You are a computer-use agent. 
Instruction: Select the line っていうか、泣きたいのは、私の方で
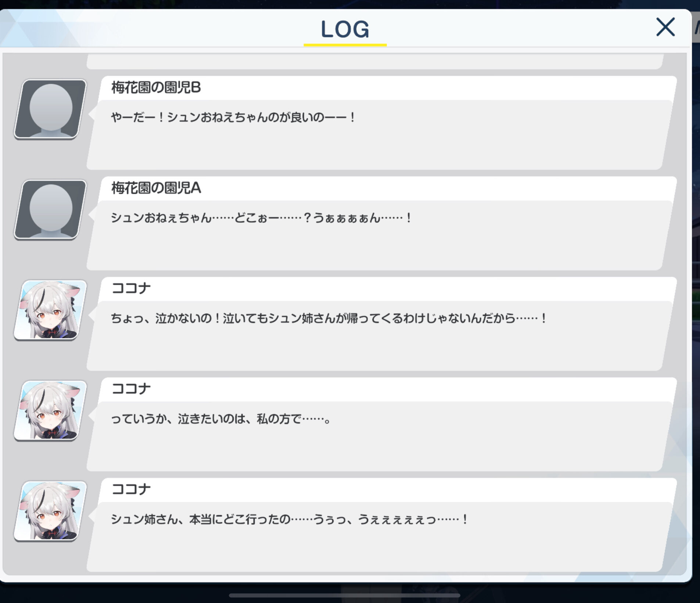221,418
